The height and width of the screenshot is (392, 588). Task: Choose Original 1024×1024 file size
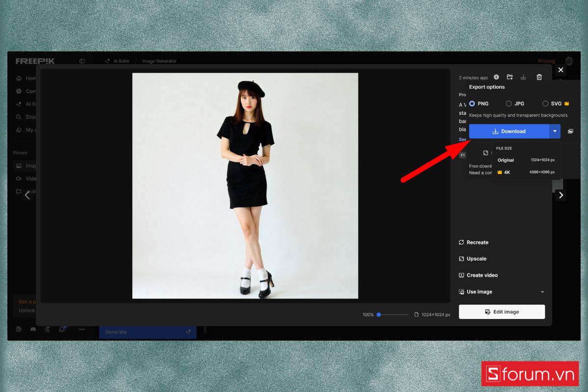click(x=526, y=160)
